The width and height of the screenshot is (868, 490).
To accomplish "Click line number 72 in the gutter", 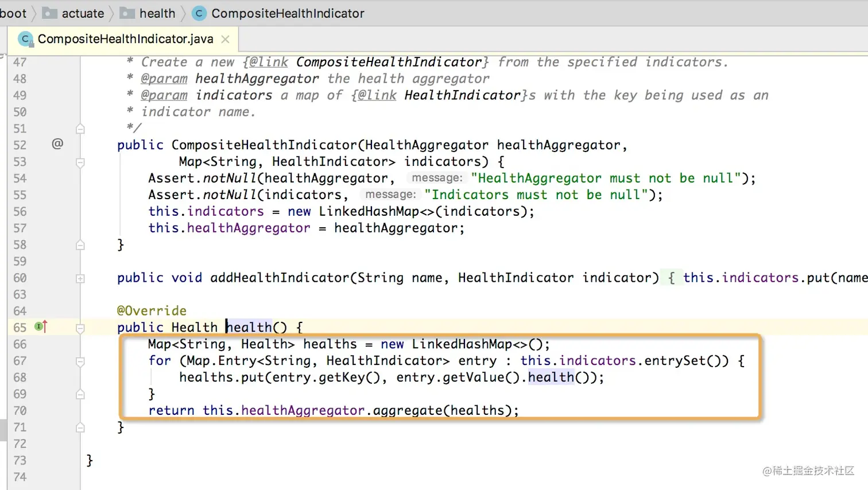I will tap(20, 444).
